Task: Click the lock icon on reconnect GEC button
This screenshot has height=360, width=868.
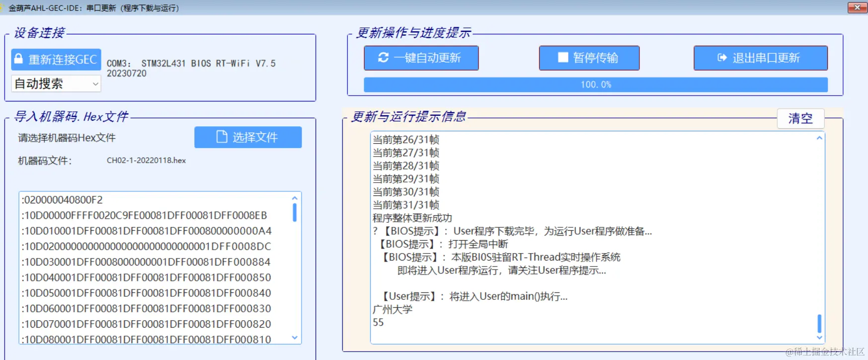Action: click(18, 59)
